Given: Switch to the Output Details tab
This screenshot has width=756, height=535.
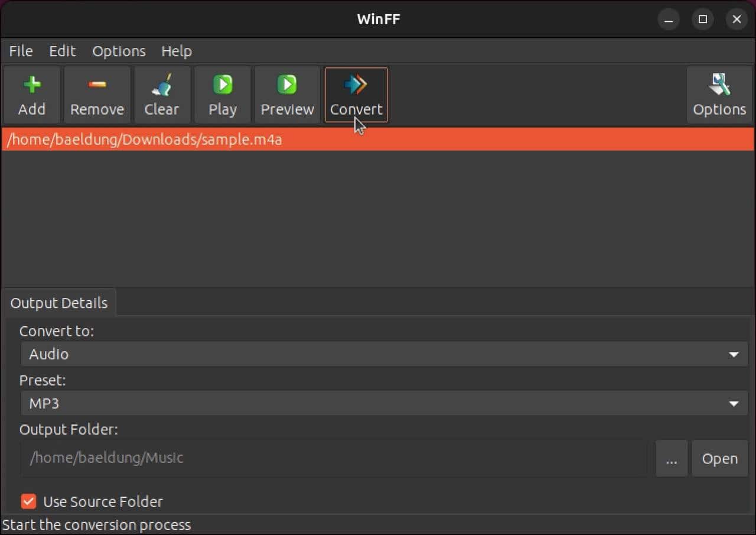Looking at the screenshot, I should tap(59, 303).
